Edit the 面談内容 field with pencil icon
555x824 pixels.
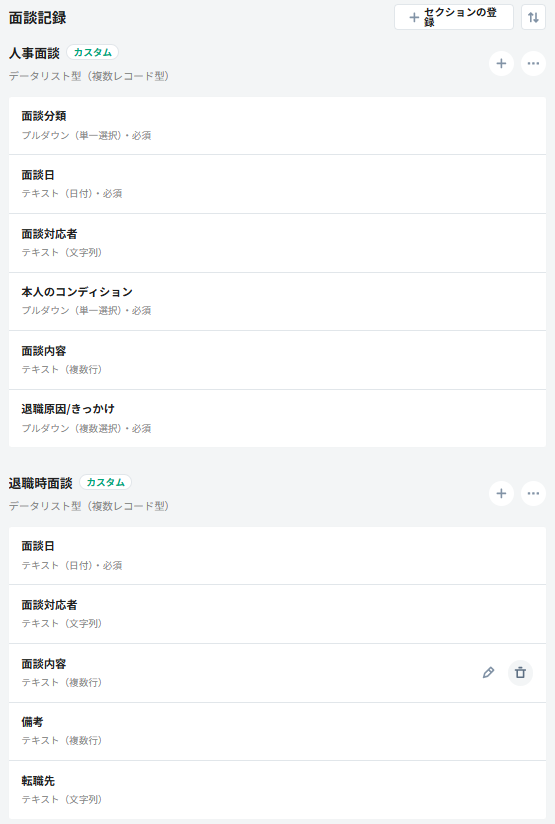coord(488,673)
